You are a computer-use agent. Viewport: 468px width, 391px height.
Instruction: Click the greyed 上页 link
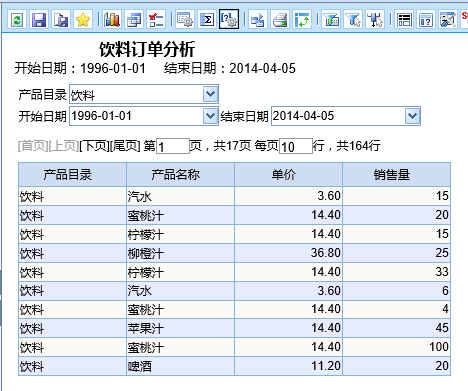(x=64, y=146)
